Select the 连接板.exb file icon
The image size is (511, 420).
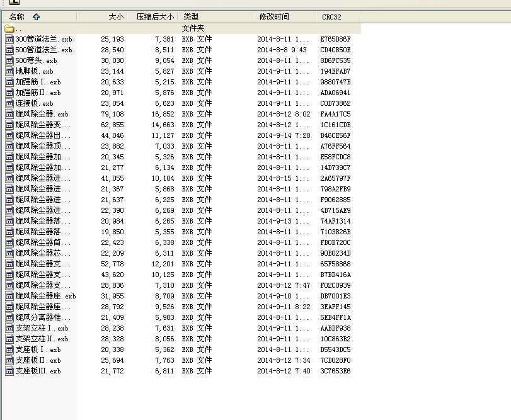pyautogui.click(x=10, y=103)
